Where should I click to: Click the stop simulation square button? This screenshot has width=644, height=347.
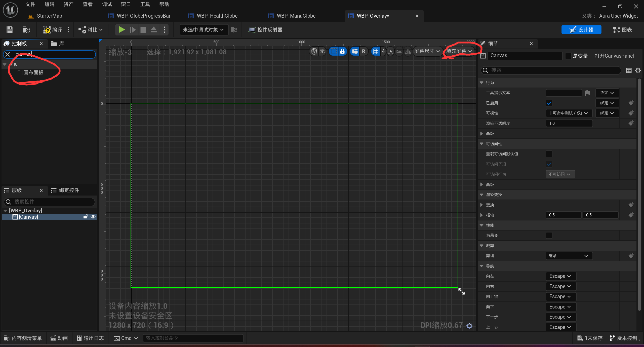point(143,30)
